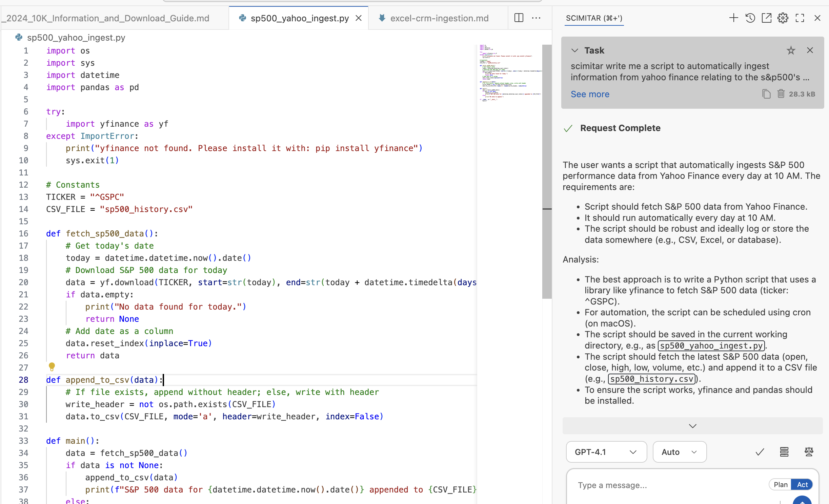Delete task trash icon near 28.3 kB

781,93
